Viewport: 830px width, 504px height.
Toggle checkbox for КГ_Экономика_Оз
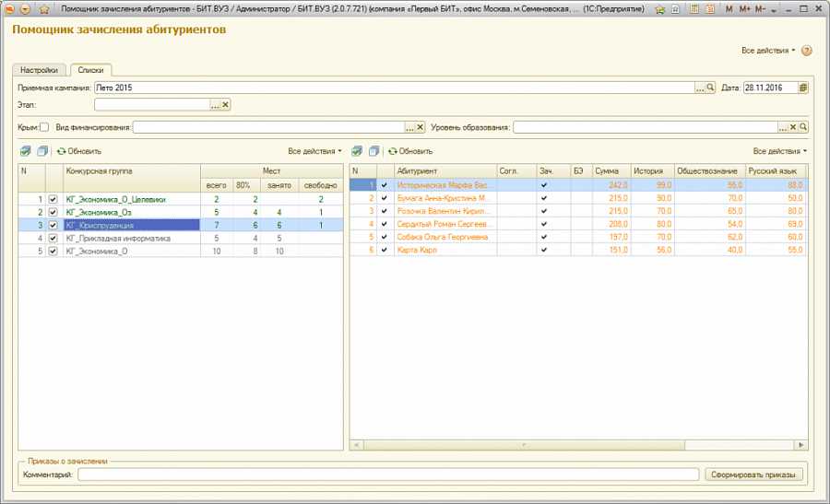coord(53,212)
